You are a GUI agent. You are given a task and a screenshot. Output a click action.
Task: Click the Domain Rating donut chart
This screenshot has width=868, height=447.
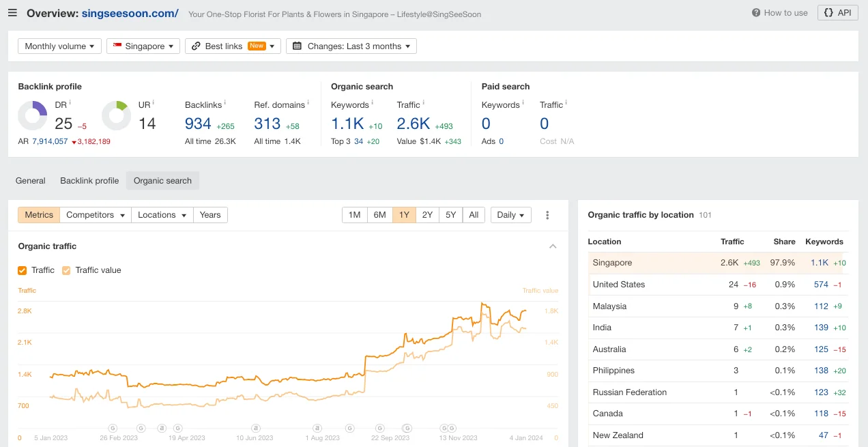click(x=32, y=116)
